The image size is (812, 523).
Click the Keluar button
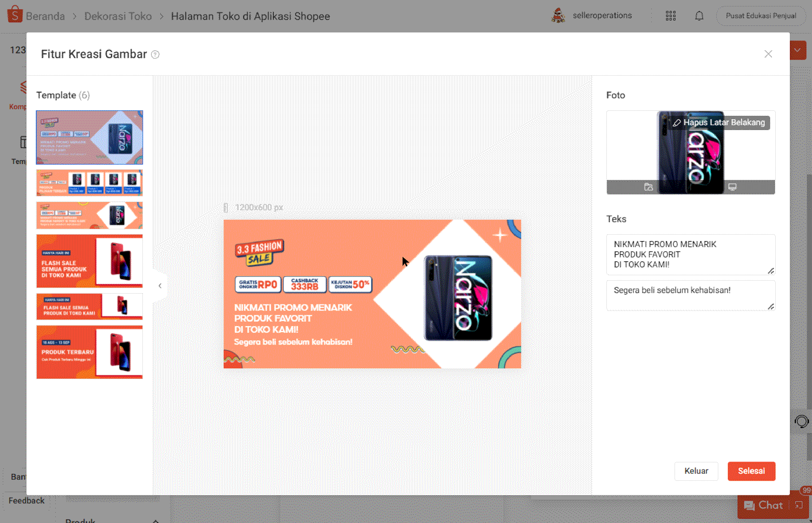click(696, 471)
